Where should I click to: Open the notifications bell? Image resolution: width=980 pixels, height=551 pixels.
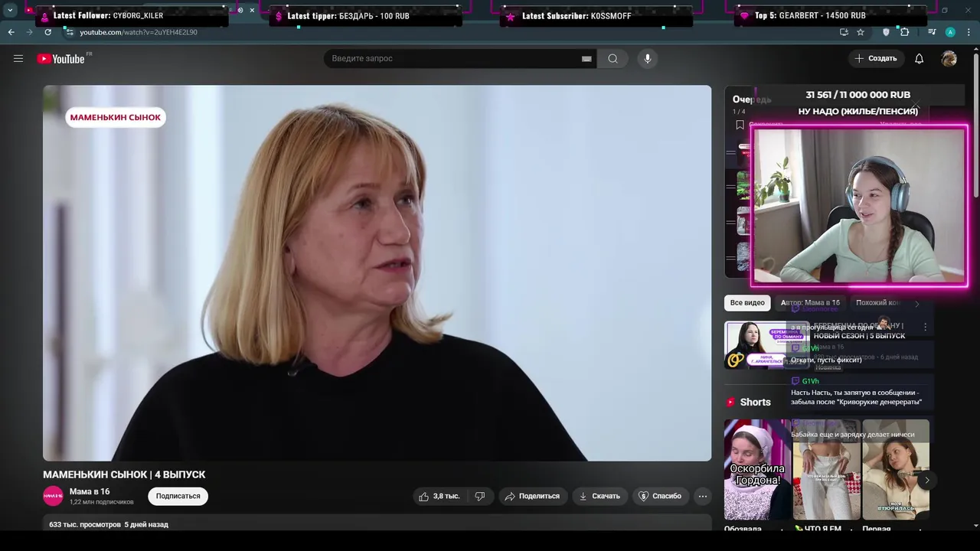click(920, 58)
